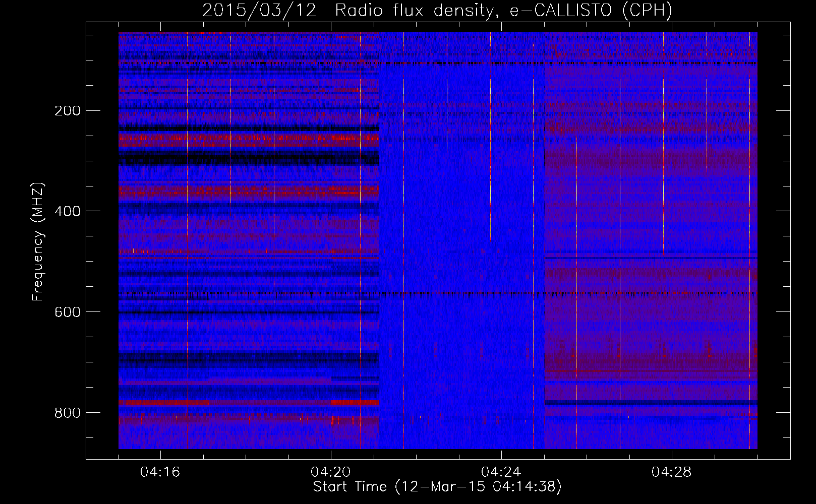Click the 200 frequency tick label

[x=67, y=111]
